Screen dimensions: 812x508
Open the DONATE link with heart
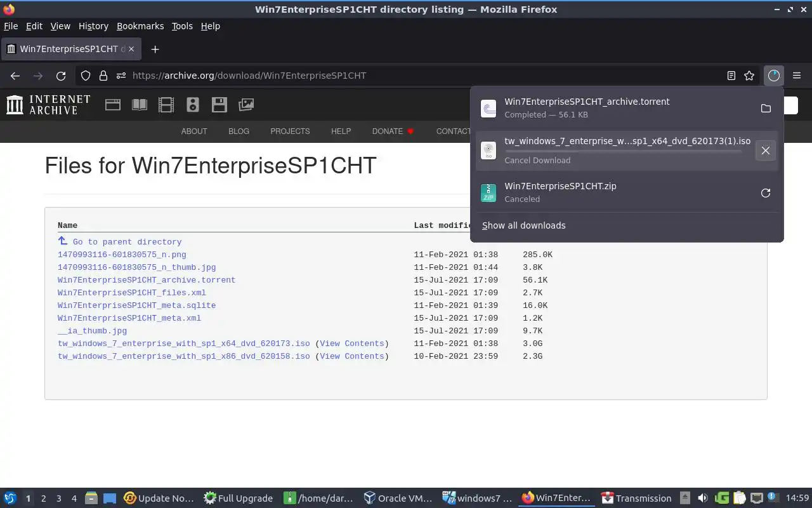click(393, 131)
